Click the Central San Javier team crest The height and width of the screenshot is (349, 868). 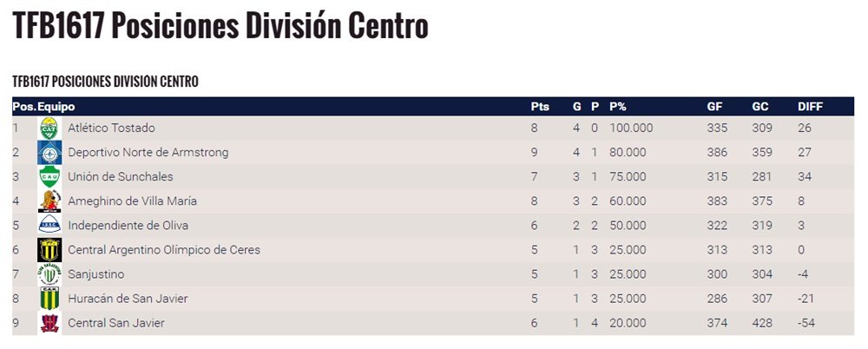(x=49, y=323)
